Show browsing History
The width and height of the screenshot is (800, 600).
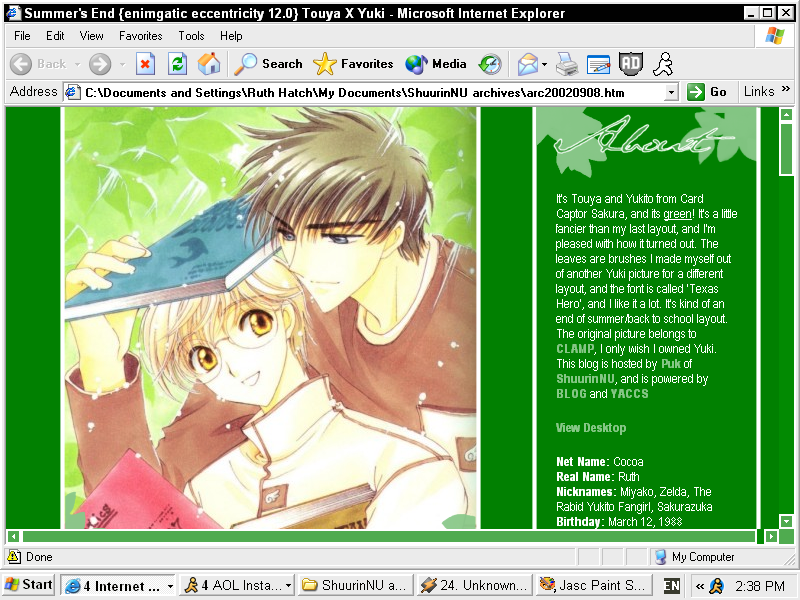490,64
